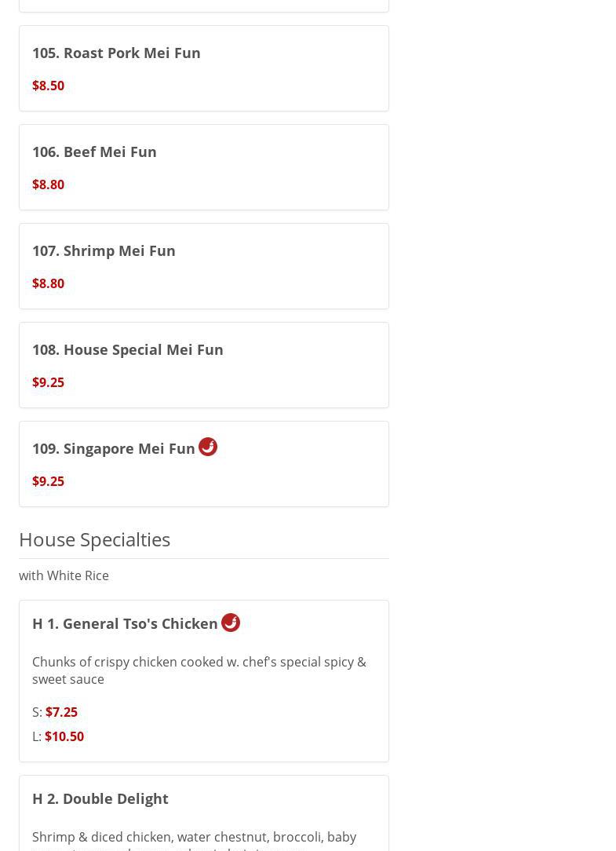This screenshot has height=851, width=616.
Task: Open 108. House Special Mei Fun
Action: (x=127, y=349)
